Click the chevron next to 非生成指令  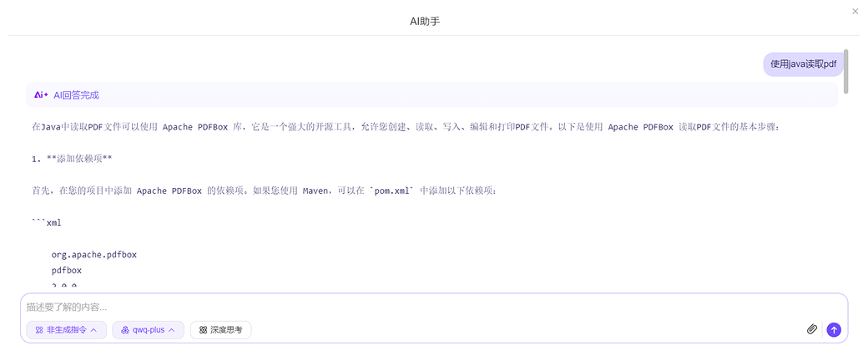point(93,330)
